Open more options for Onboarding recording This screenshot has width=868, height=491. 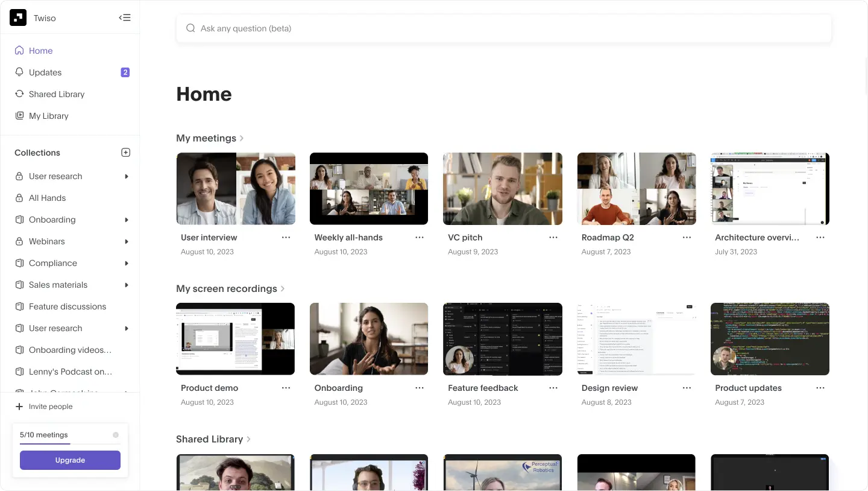420,388
